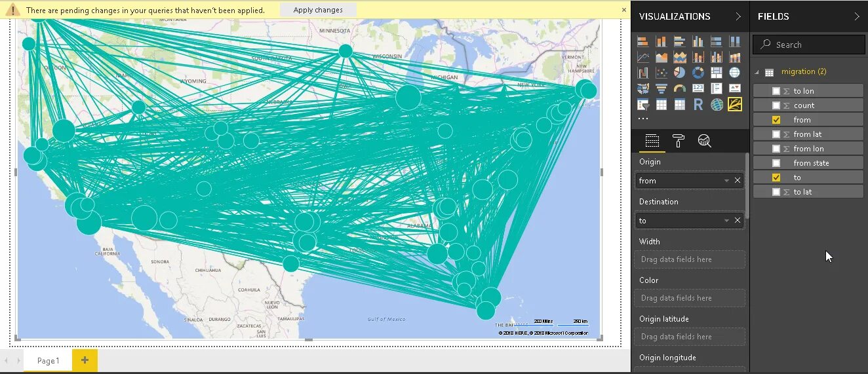Viewport: 868px width, 374px height.
Task: Select the Clustered bar chart visual
Action: coord(679,41)
